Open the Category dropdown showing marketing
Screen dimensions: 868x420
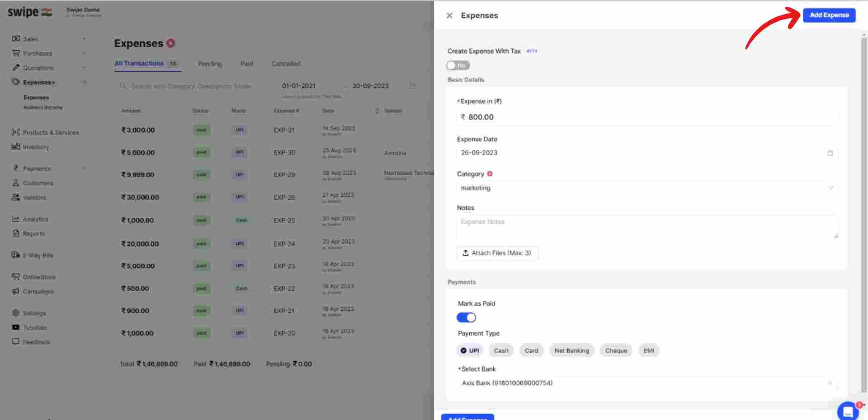[647, 188]
